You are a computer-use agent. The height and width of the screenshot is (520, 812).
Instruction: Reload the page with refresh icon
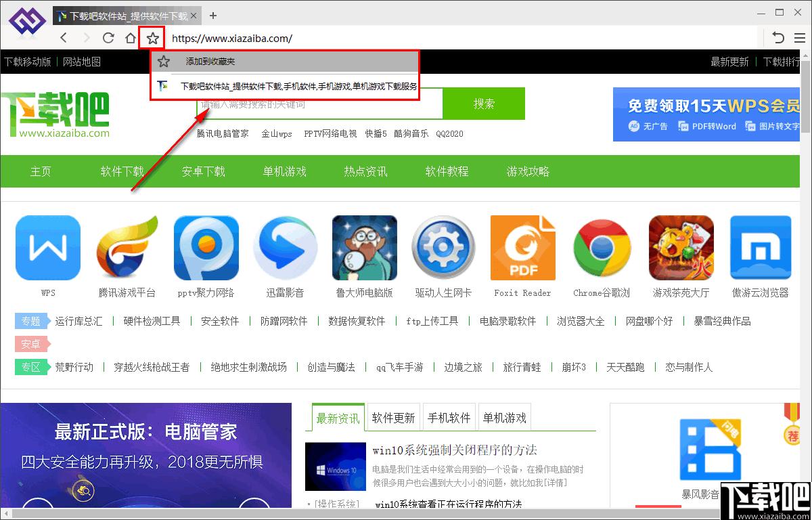108,38
